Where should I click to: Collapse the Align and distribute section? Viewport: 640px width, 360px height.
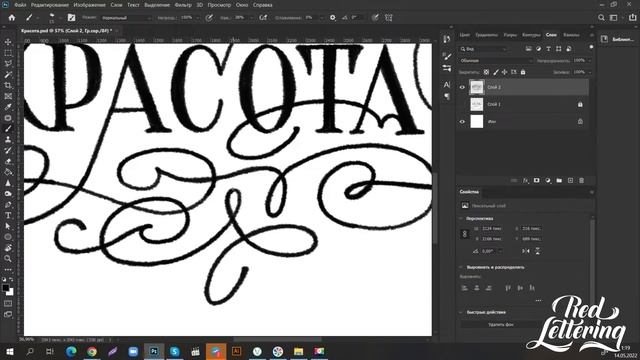click(x=461, y=267)
